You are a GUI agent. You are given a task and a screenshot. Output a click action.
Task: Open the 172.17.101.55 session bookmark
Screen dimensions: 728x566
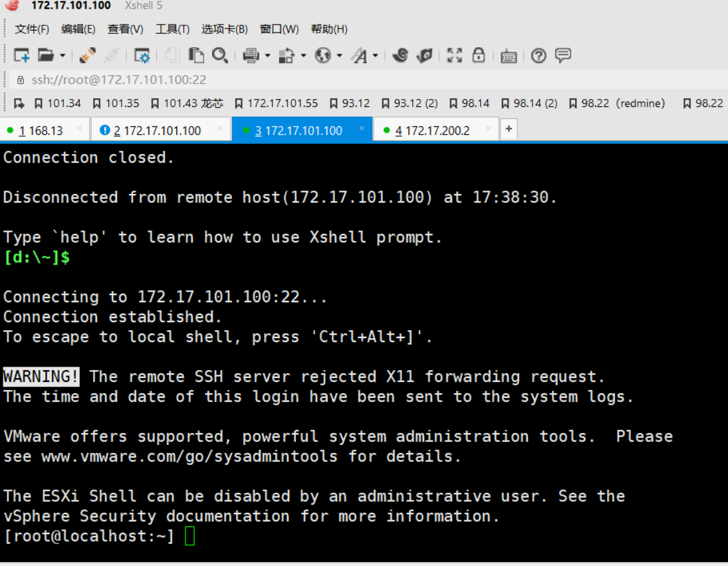pyautogui.click(x=277, y=104)
